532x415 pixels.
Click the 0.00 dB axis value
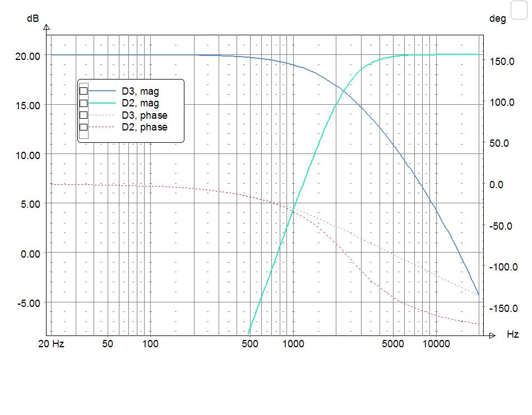click(x=30, y=254)
